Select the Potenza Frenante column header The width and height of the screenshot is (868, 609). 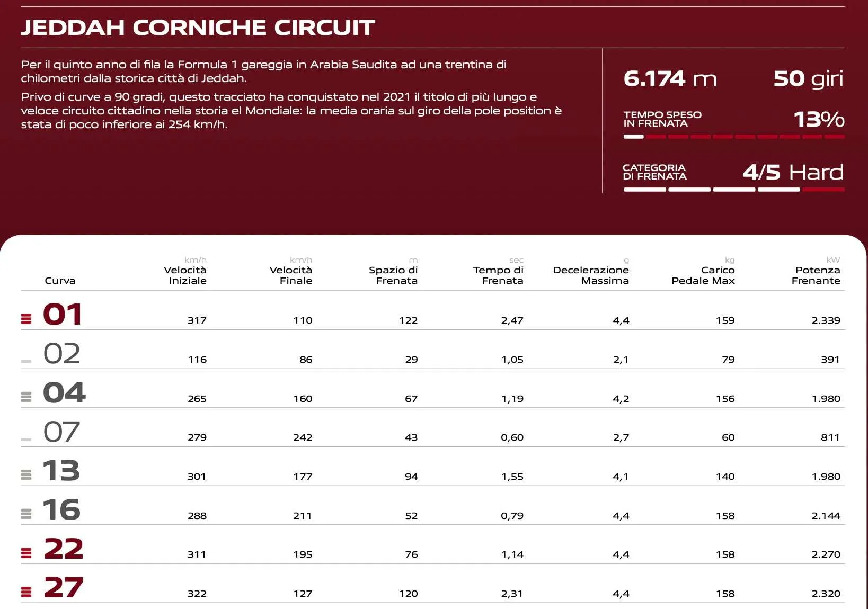[x=816, y=275]
